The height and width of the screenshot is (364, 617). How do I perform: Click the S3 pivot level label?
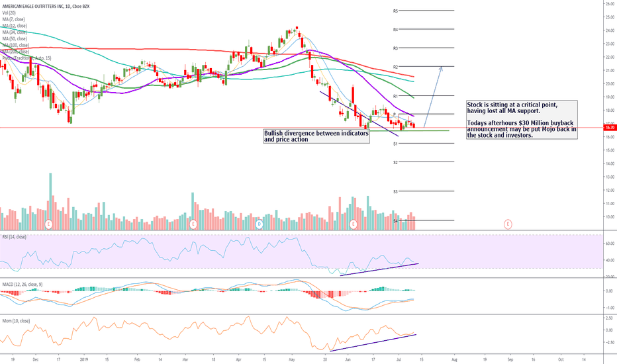coord(395,192)
